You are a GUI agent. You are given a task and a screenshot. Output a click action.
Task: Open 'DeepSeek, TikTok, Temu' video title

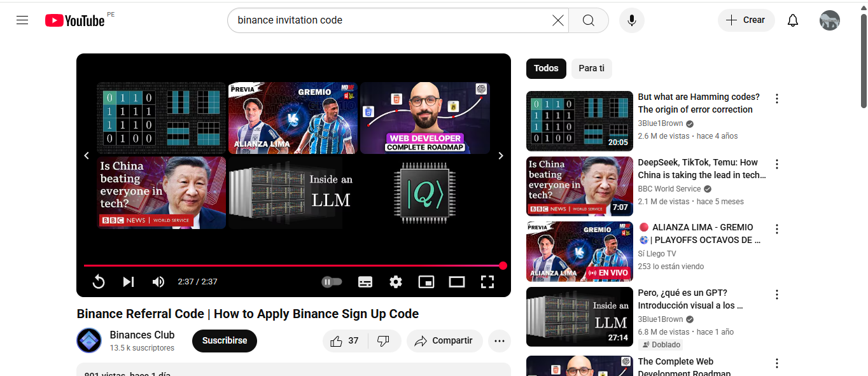coord(702,169)
